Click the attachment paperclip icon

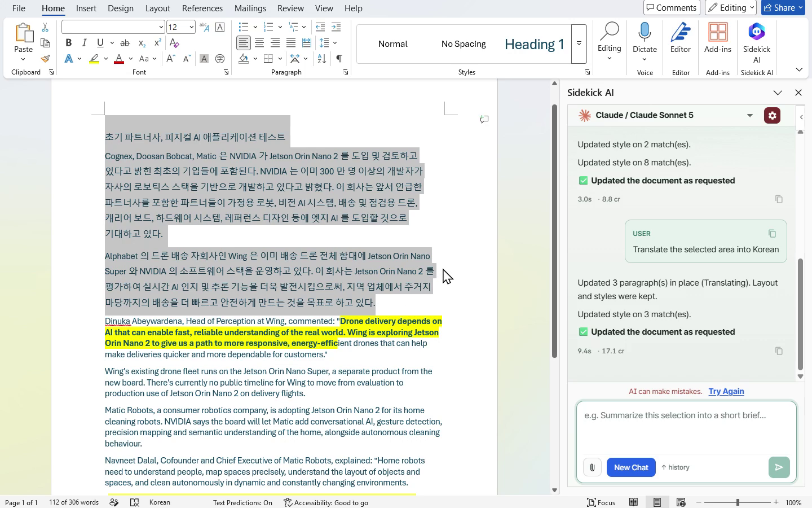[x=592, y=467]
